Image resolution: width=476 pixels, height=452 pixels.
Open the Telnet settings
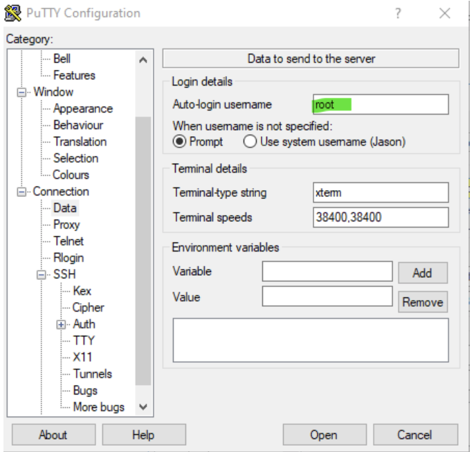[68, 241]
